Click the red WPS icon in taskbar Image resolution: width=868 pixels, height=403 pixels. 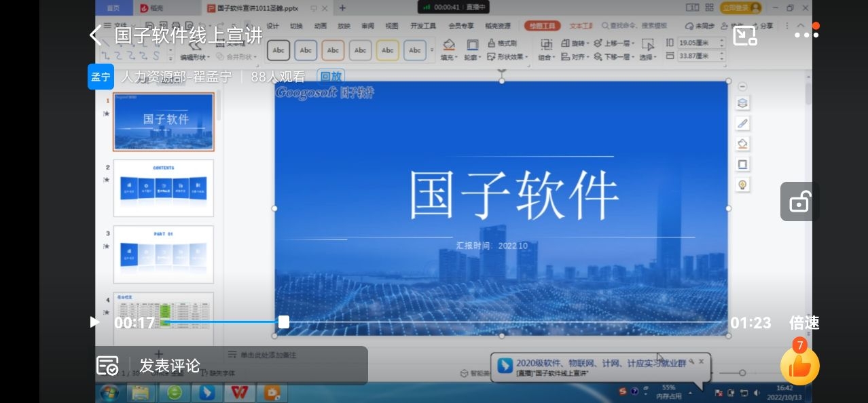click(x=238, y=392)
